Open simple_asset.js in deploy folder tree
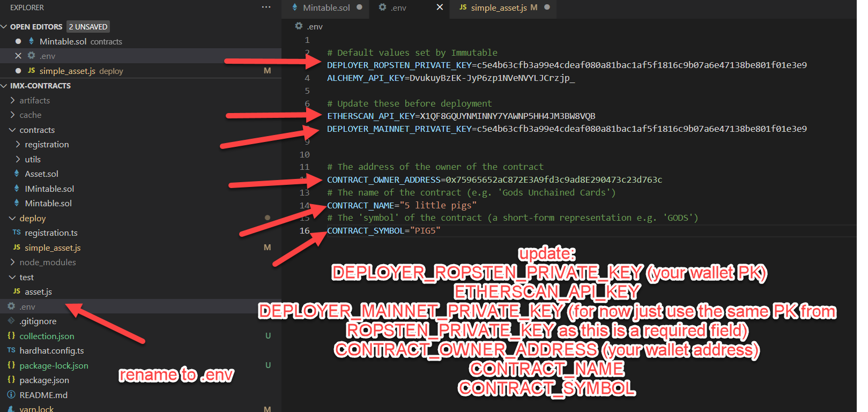This screenshot has width=868, height=412. [53, 248]
